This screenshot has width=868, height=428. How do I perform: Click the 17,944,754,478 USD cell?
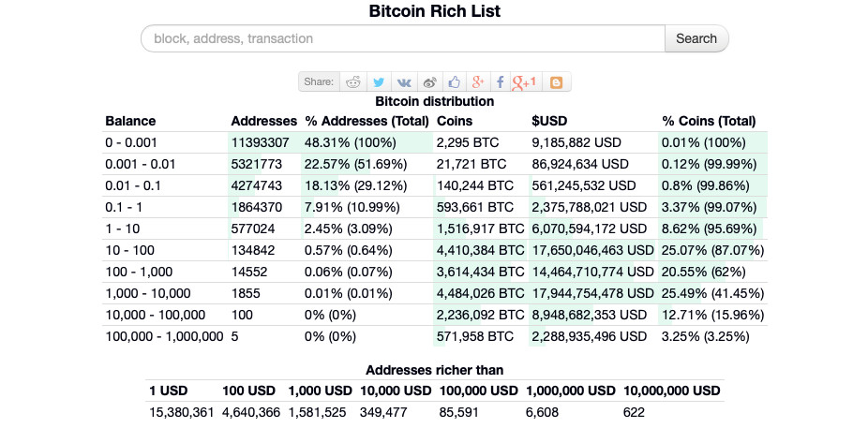pos(592,293)
